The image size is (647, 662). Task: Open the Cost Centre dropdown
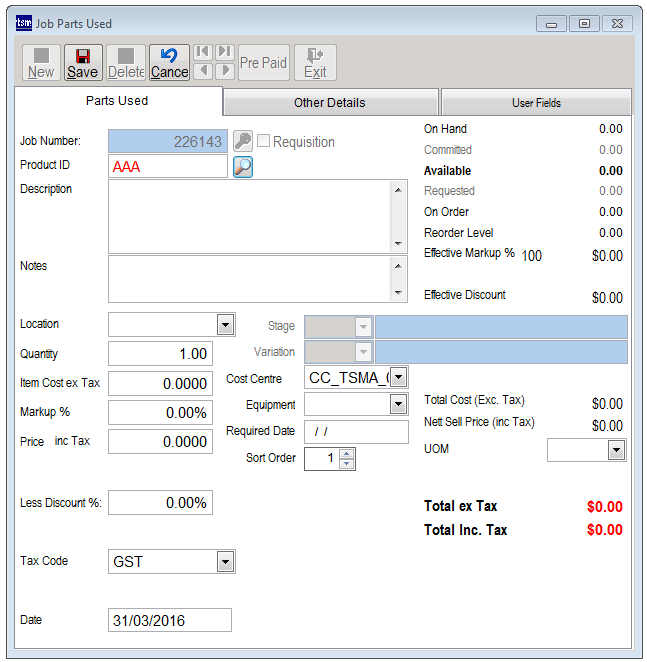398,378
